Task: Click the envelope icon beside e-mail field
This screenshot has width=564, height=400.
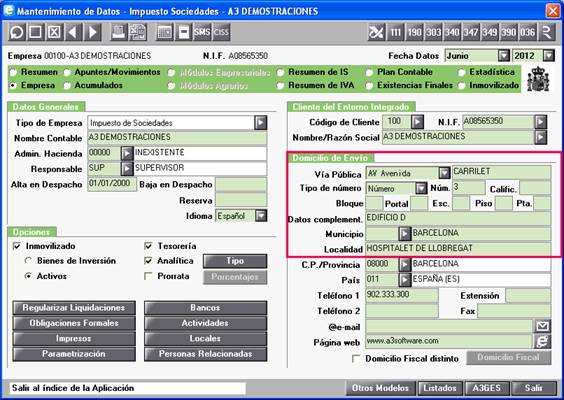Action: tap(542, 326)
